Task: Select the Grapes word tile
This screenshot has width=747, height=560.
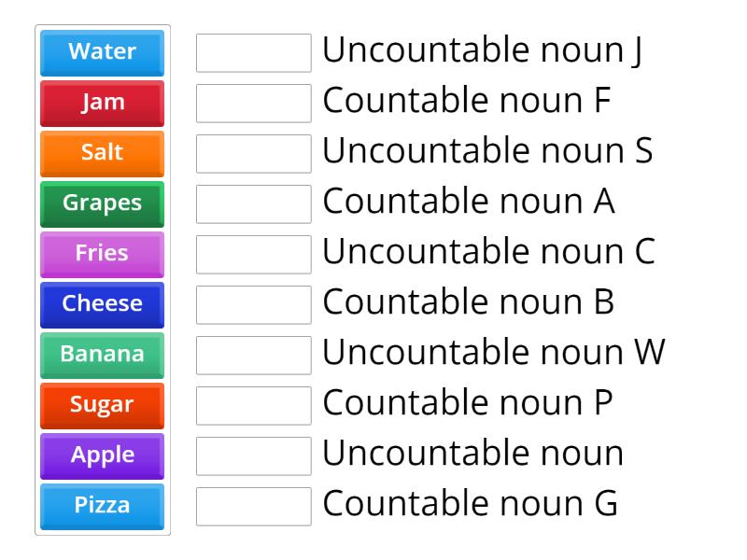Action: pyautogui.click(x=101, y=203)
